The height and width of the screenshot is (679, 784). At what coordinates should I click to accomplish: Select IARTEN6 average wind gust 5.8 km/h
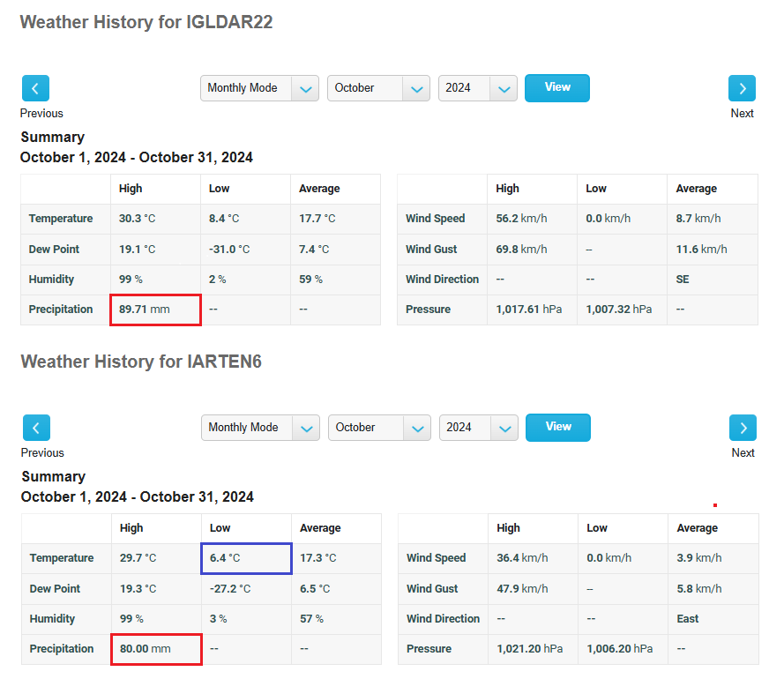(699, 589)
